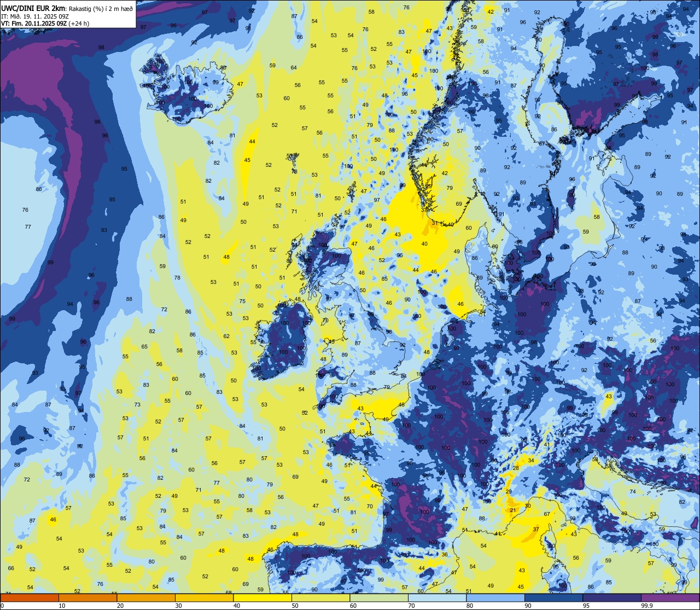Click the humidity value '65' over the Atlantic

(x=144, y=346)
